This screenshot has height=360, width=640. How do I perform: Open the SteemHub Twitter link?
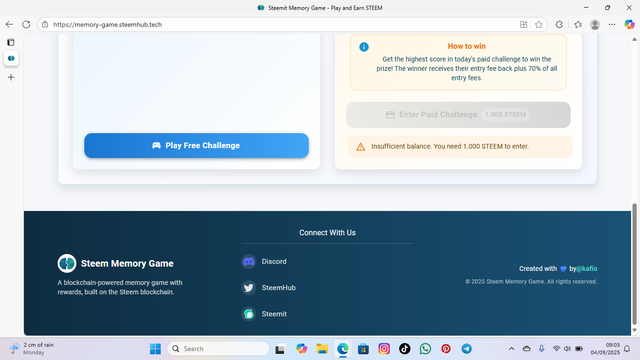click(278, 287)
